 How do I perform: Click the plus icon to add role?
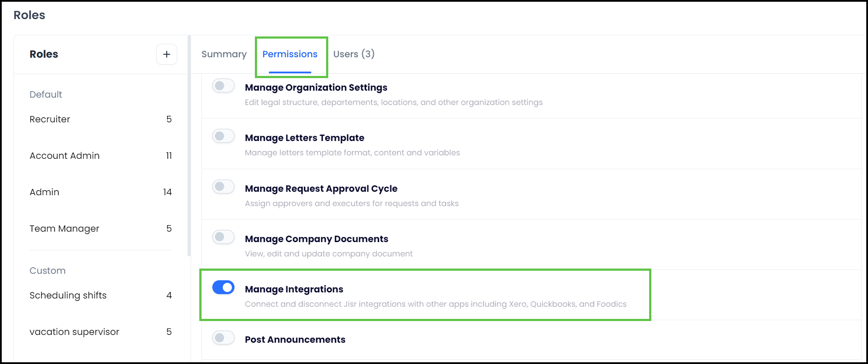point(167,54)
